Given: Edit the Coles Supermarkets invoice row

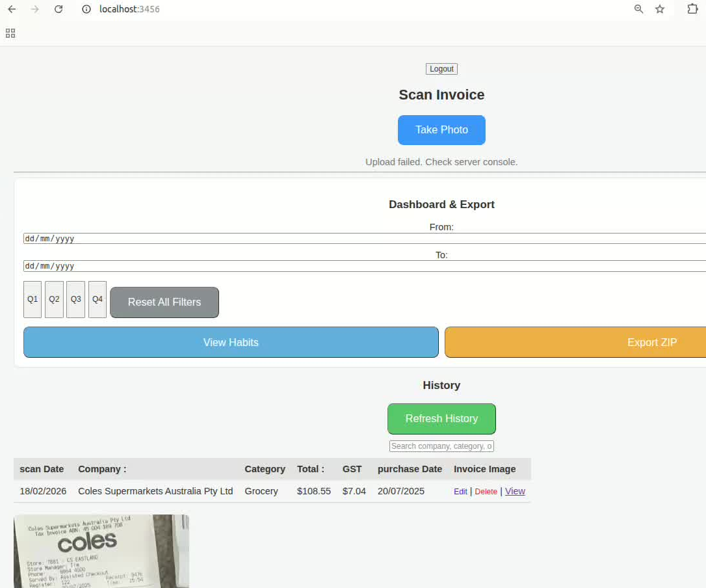Looking at the screenshot, I should 460,492.
